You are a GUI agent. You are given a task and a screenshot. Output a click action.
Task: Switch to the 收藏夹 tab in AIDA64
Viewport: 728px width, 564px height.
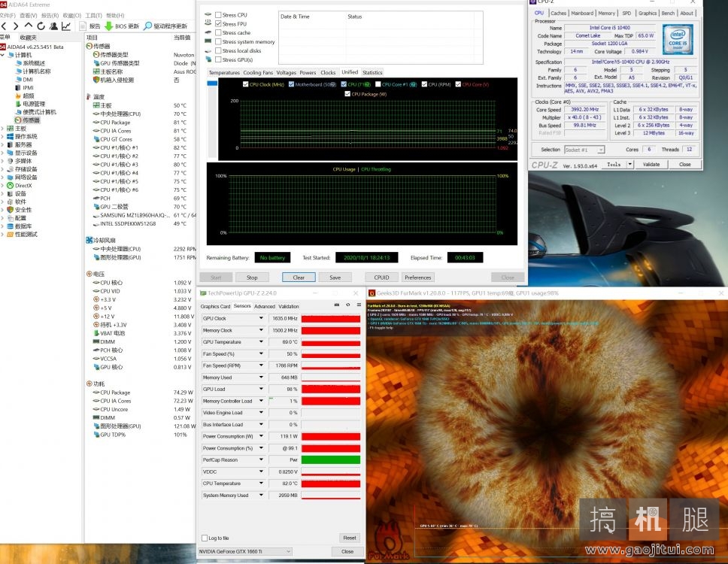[x=28, y=37]
